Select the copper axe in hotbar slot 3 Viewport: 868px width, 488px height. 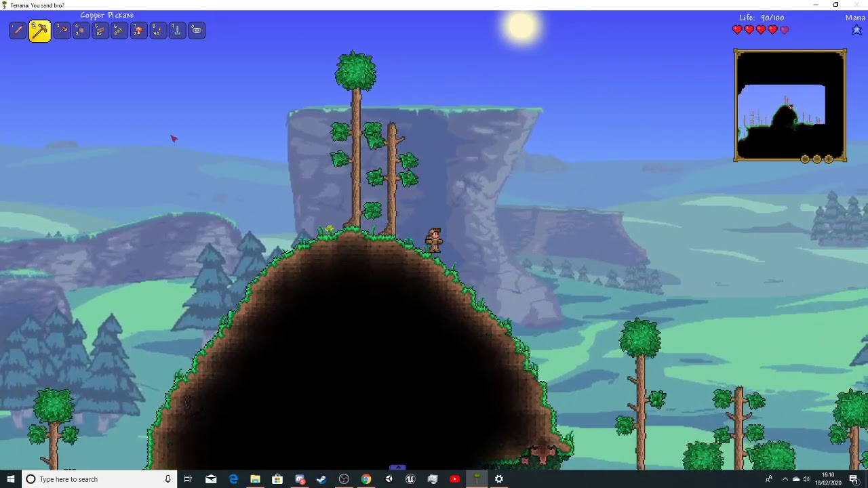(x=62, y=30)
